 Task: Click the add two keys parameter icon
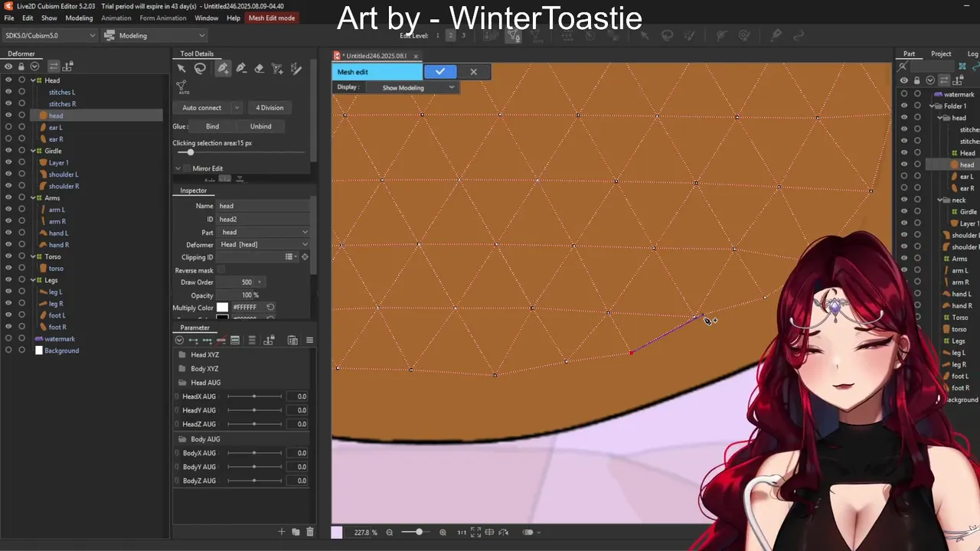pyautogui.click(x=193, y=340)
